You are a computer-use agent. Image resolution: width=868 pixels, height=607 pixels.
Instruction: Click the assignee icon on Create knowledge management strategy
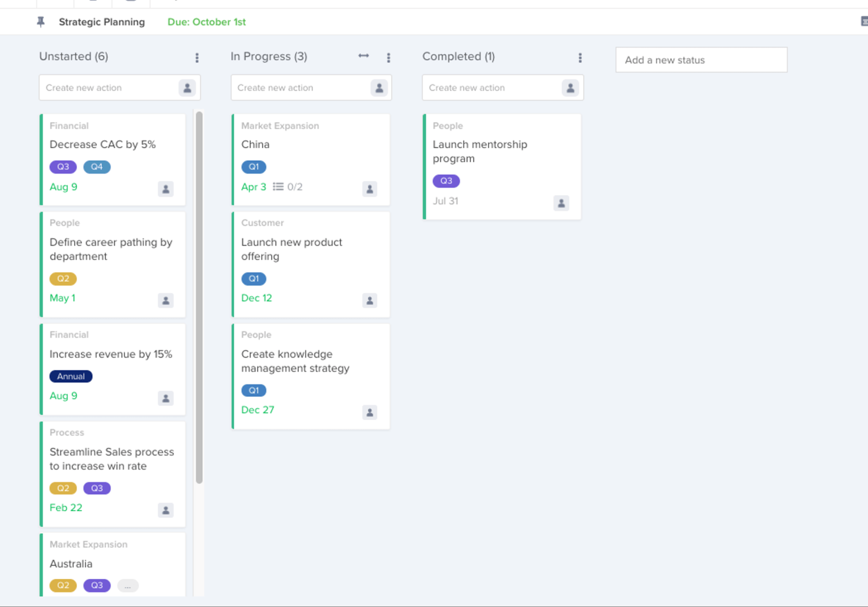tap(369, 412)
